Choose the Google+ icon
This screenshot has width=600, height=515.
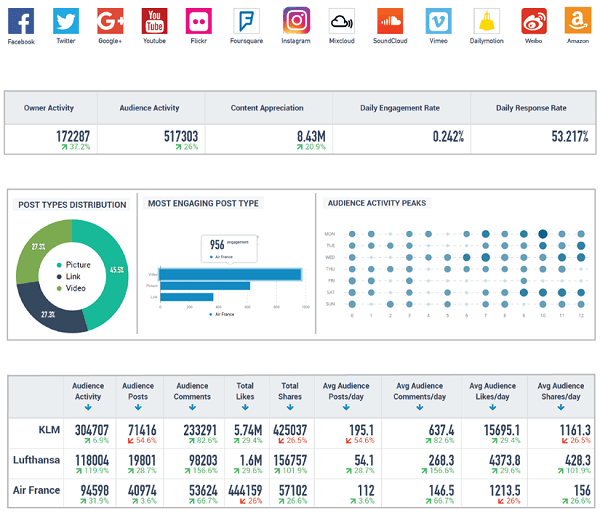tap(110, 21)
